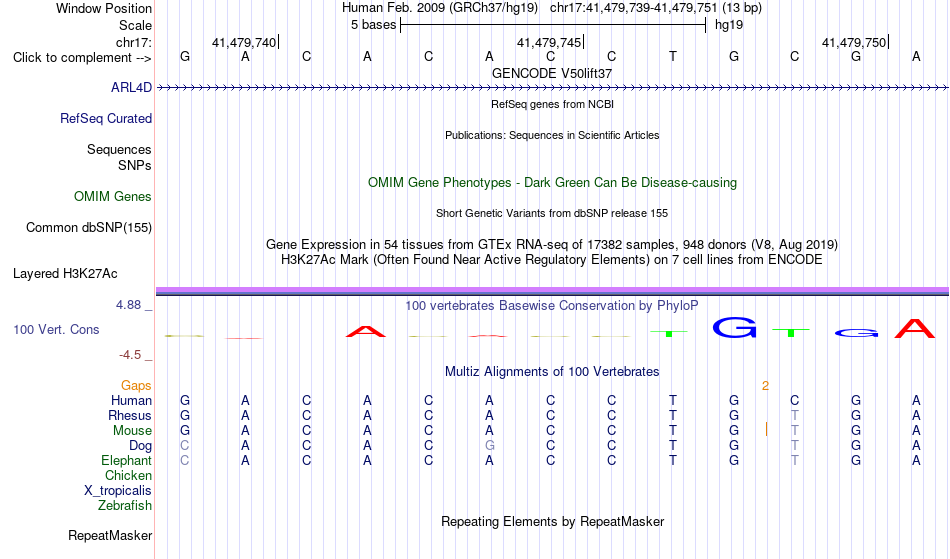Click the light G in the Dog alignment row

pos(490,446)
